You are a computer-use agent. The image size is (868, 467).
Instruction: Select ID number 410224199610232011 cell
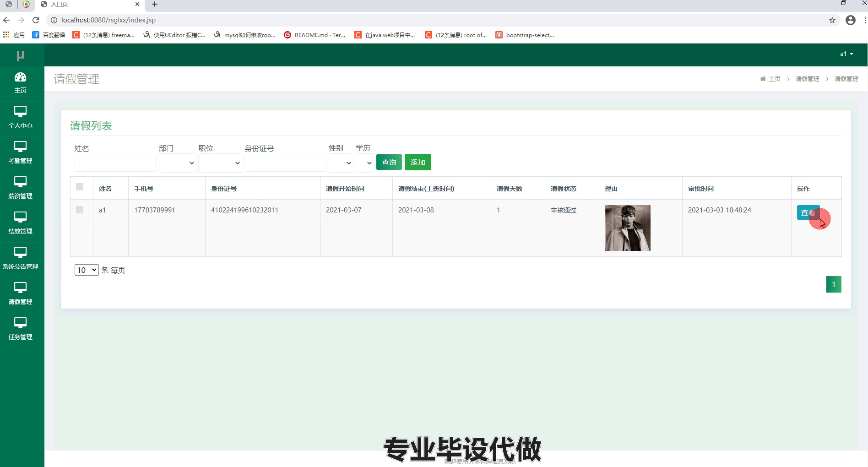click(x=244, y=210)
